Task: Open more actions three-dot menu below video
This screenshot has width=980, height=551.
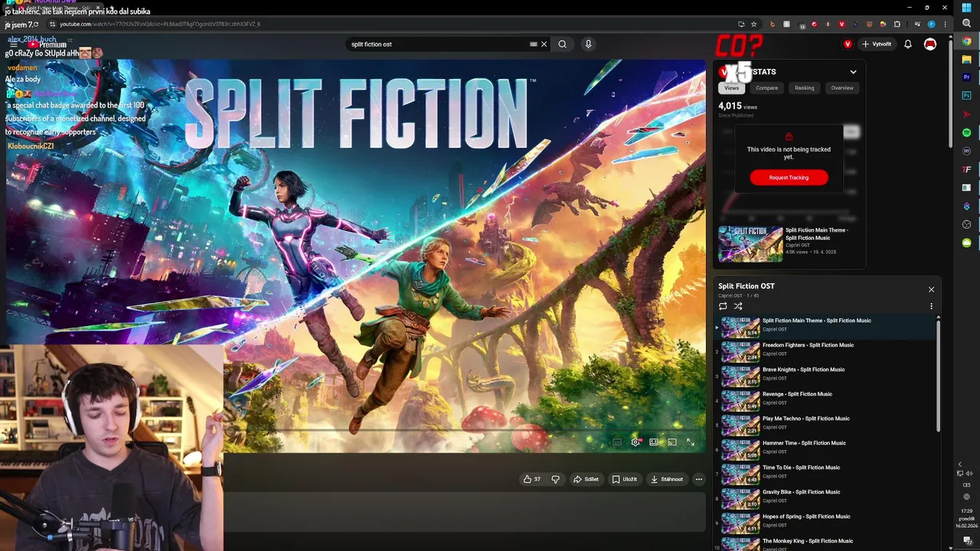Action: click(x=698, y=479)
